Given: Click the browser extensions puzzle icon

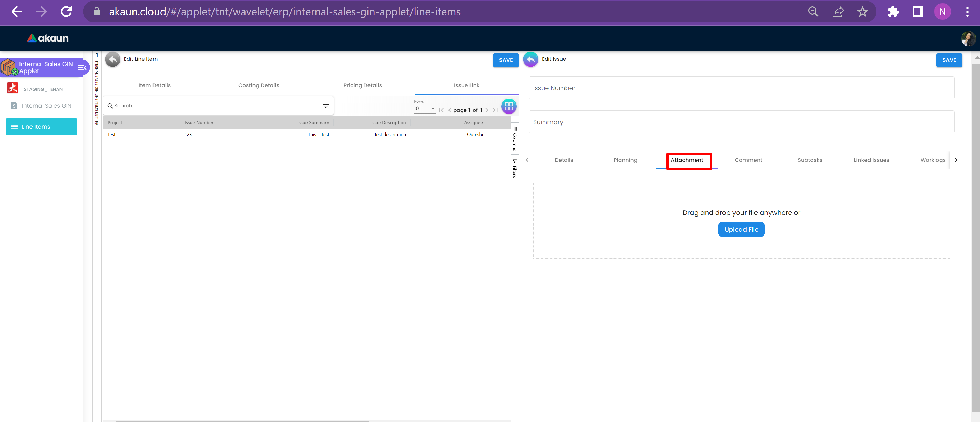Looking at the screenshot, I should [893, 12].
